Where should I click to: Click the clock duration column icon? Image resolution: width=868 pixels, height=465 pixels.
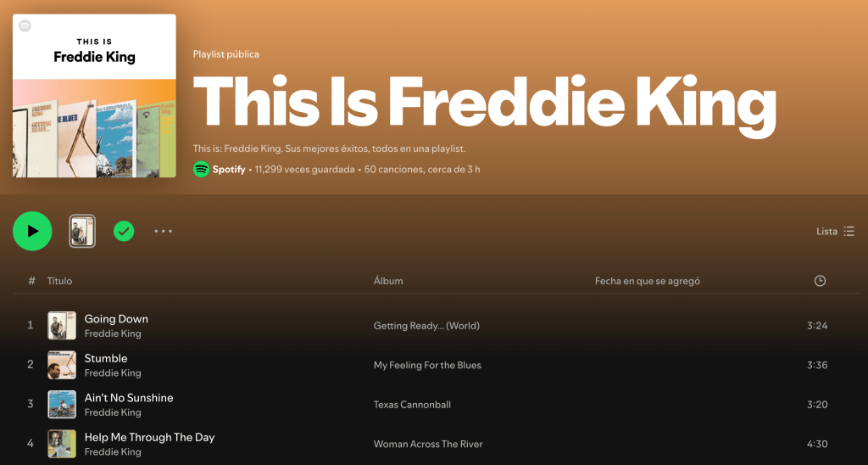coord(820,281)
